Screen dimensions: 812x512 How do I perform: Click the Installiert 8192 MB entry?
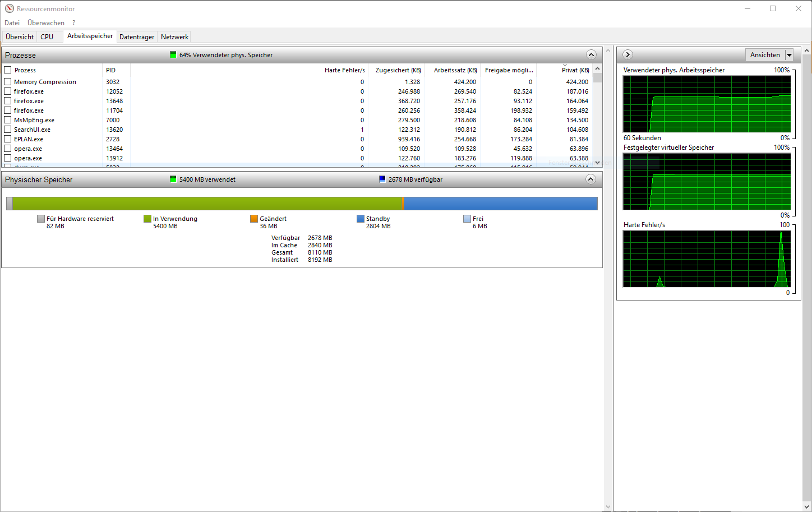click(x=302, y=260)
